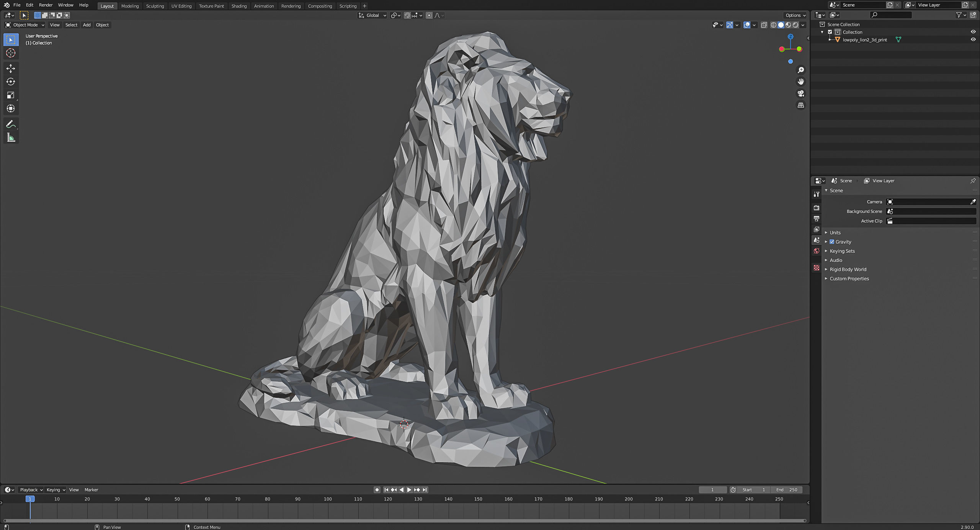Expand the Rigid Body World panel

coord(848,269)
